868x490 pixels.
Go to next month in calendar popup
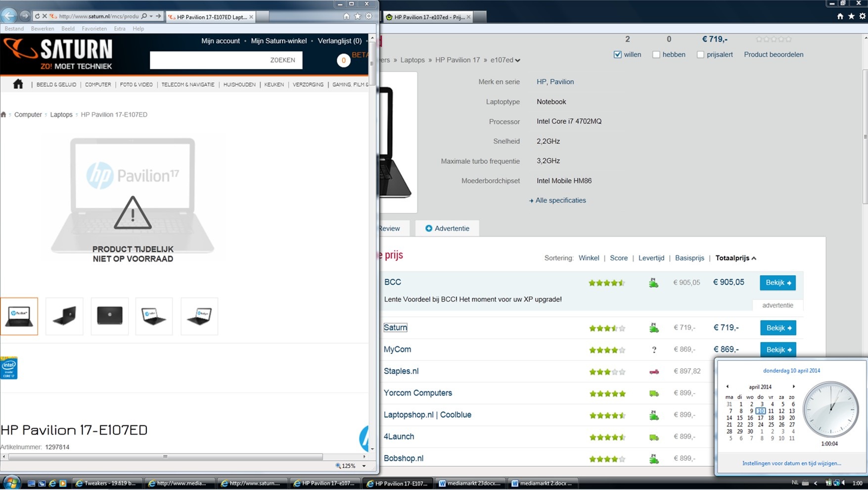pos(793,387)
